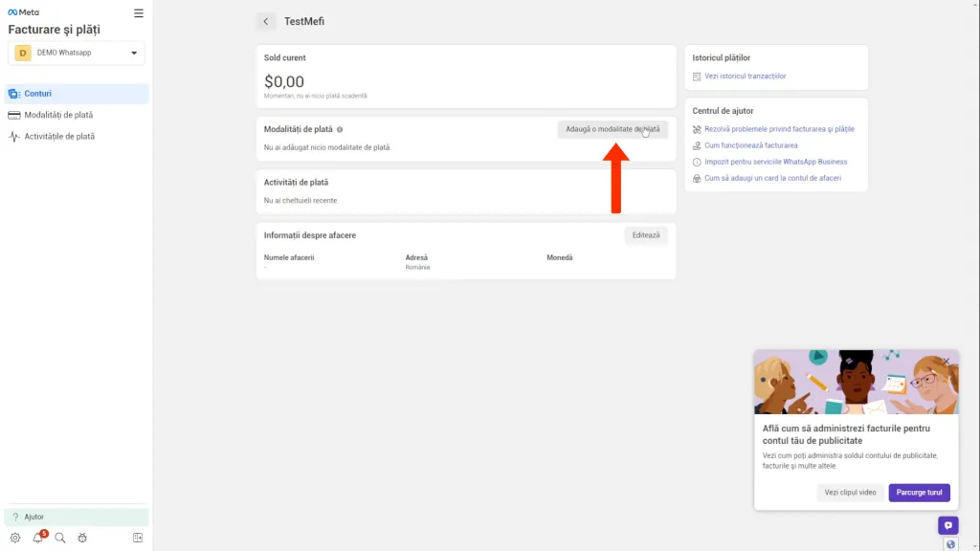Open Ajutor help item
980x551 pixels.
[x=77, y=517]
